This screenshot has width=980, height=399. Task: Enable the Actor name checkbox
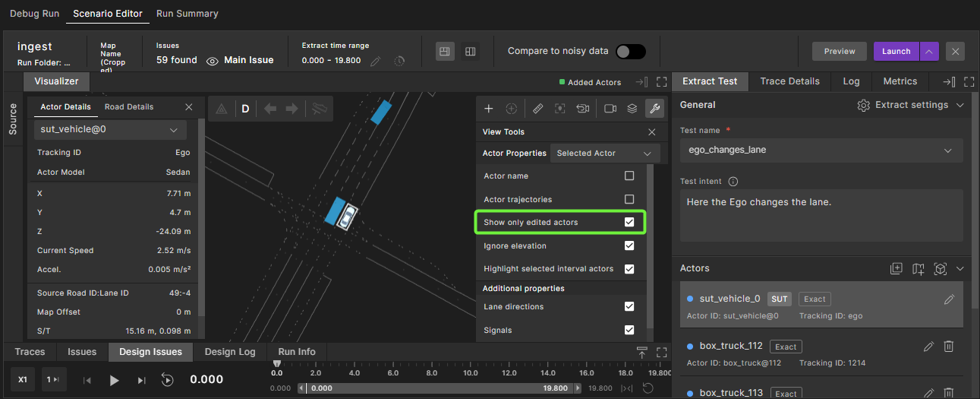click(x=629, y=176)
